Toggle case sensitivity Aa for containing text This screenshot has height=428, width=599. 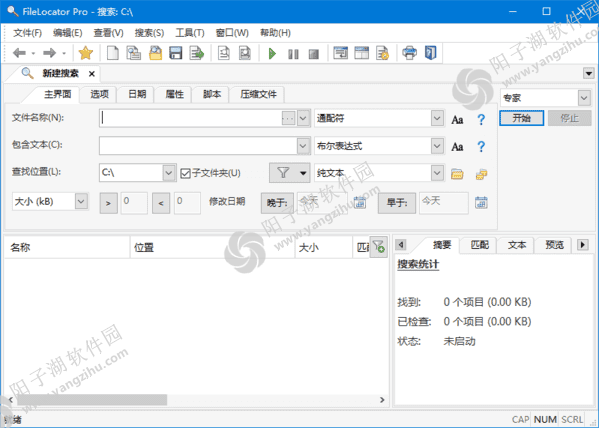coord(457,146)
